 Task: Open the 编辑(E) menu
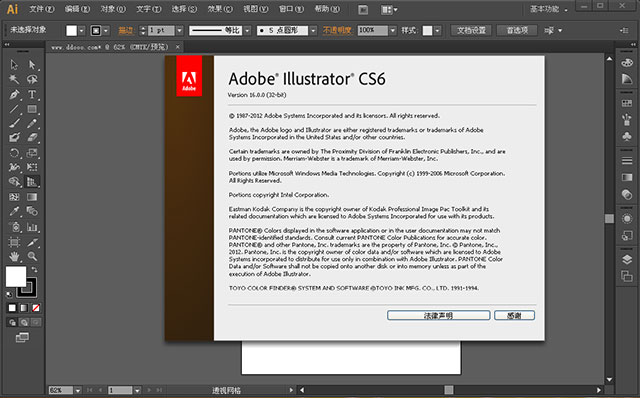coord(77,9)
